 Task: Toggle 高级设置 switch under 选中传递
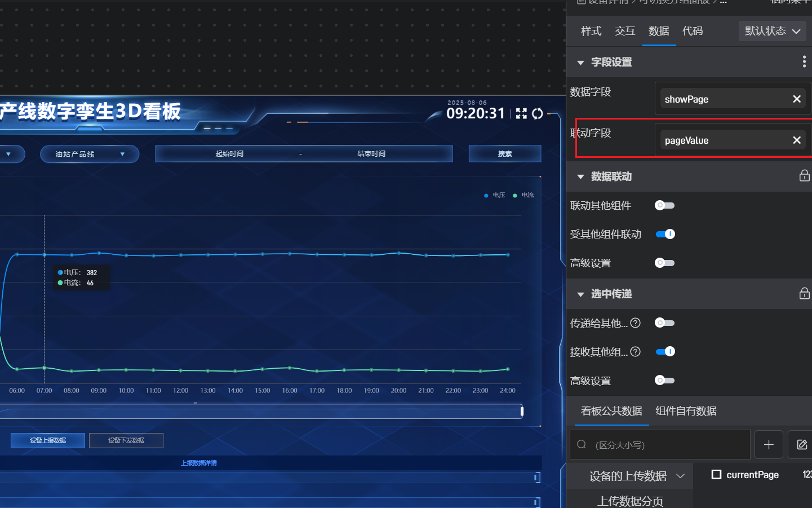(665, 381)
